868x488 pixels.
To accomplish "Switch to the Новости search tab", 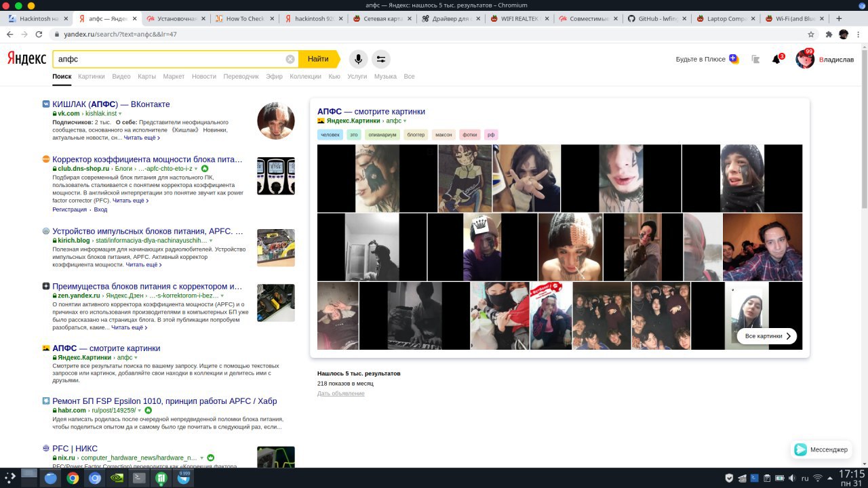I will (204, 77).
